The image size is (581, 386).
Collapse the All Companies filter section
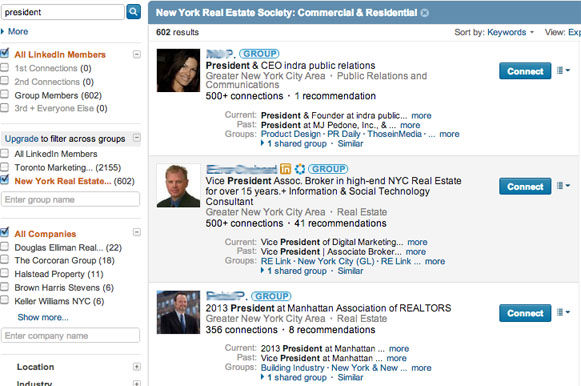(137, 232)
